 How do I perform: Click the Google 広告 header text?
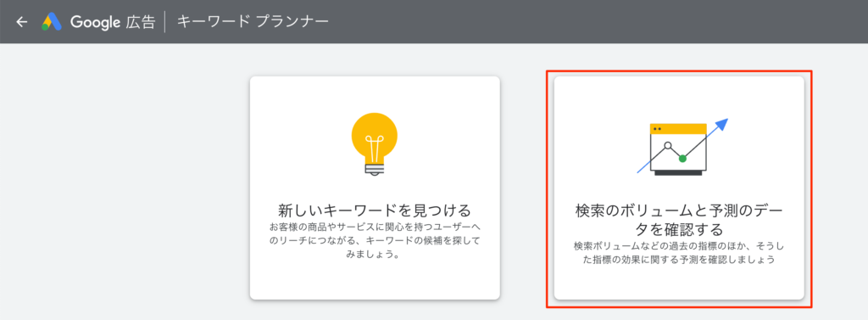[113, 22]
